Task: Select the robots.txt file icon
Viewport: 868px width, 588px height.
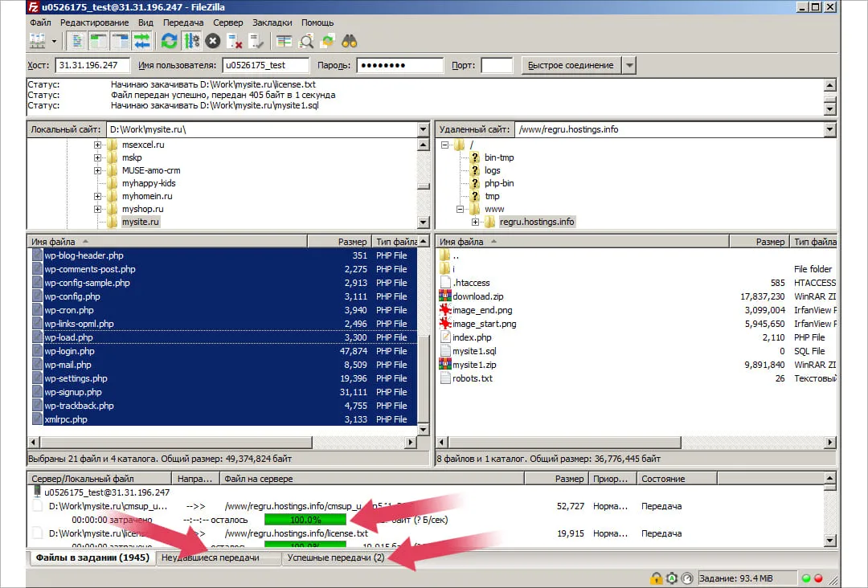Action: (445, 378)
